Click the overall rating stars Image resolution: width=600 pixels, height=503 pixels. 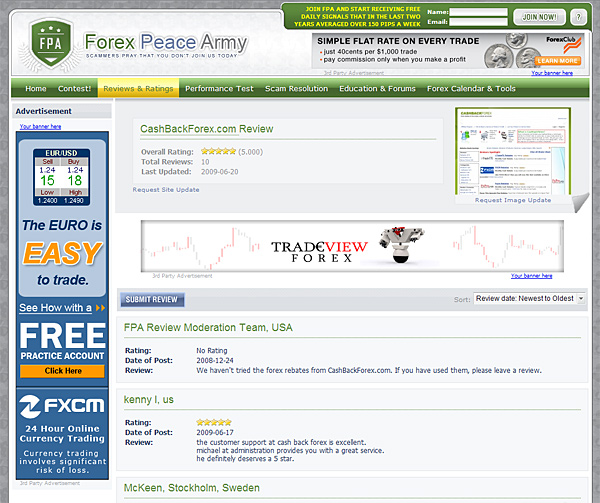tap(218, 151)
